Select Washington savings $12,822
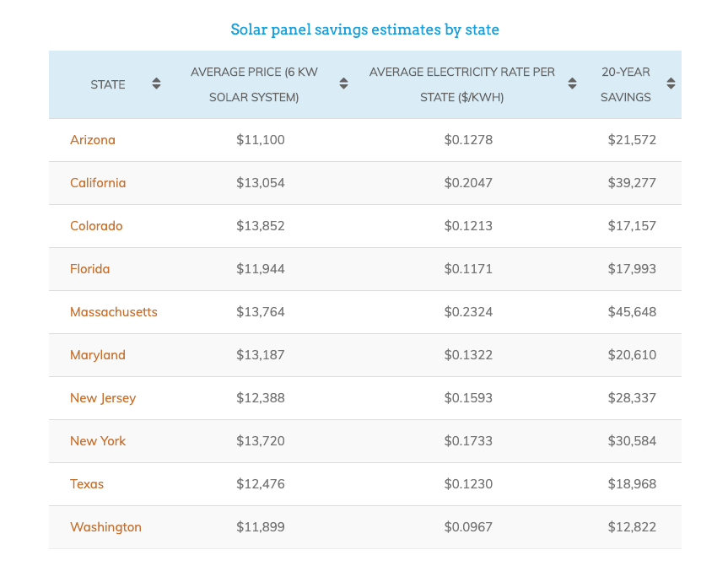 pos(632,527)
